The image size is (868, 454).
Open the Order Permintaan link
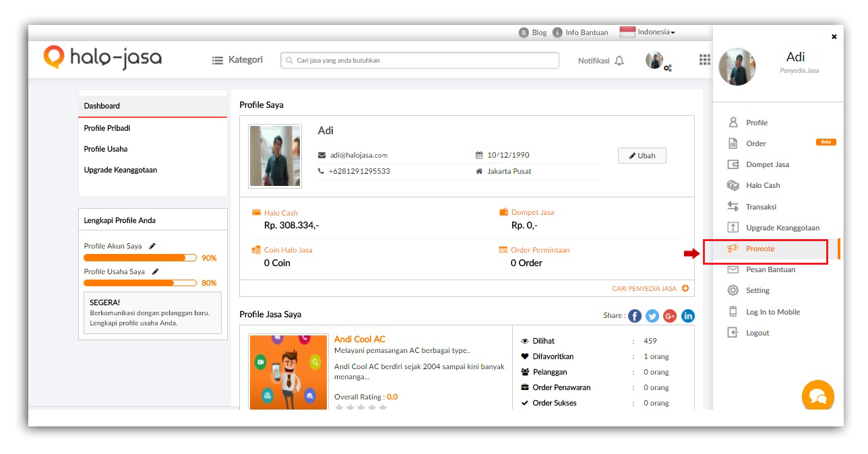point(540,250)
